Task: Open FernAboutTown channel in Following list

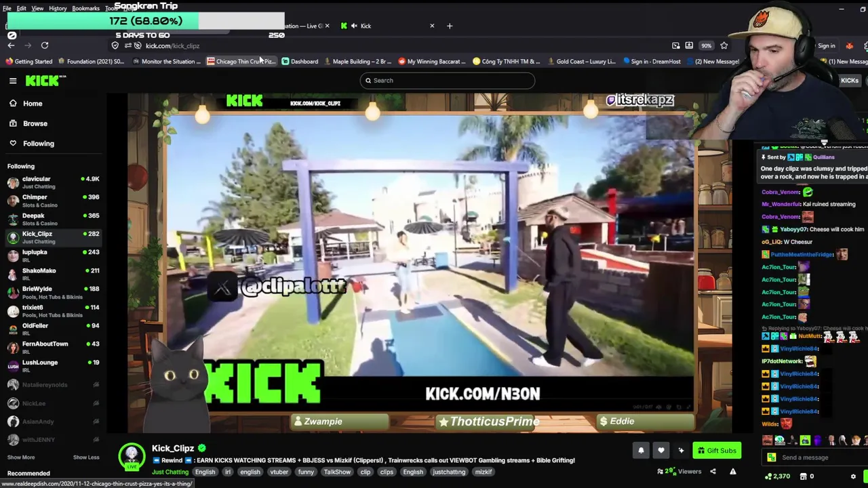Action: [x=53, y=347]
